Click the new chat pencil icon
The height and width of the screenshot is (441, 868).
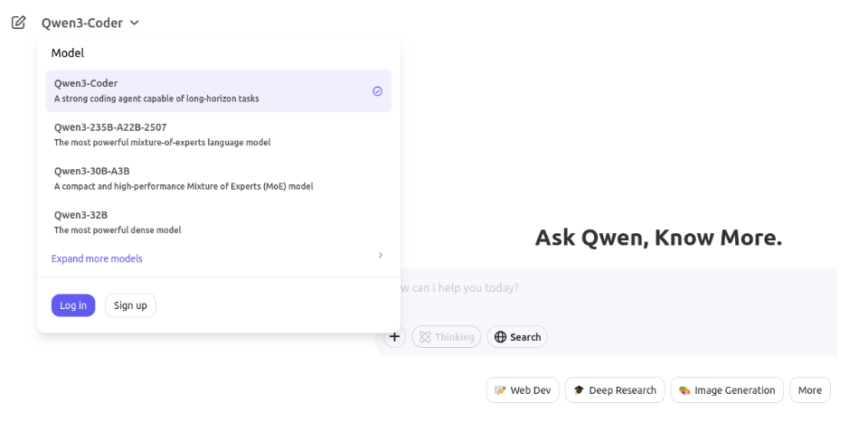18,23
